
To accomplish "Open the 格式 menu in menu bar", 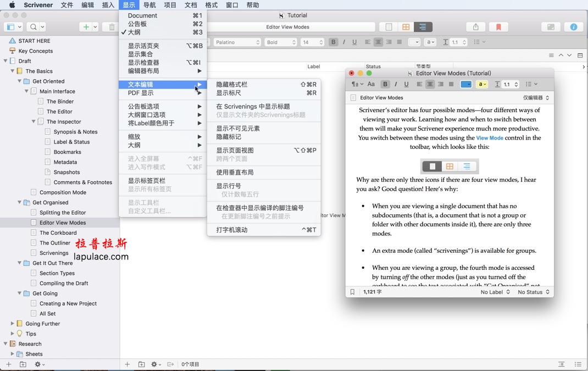I will (x=212, y=5).
